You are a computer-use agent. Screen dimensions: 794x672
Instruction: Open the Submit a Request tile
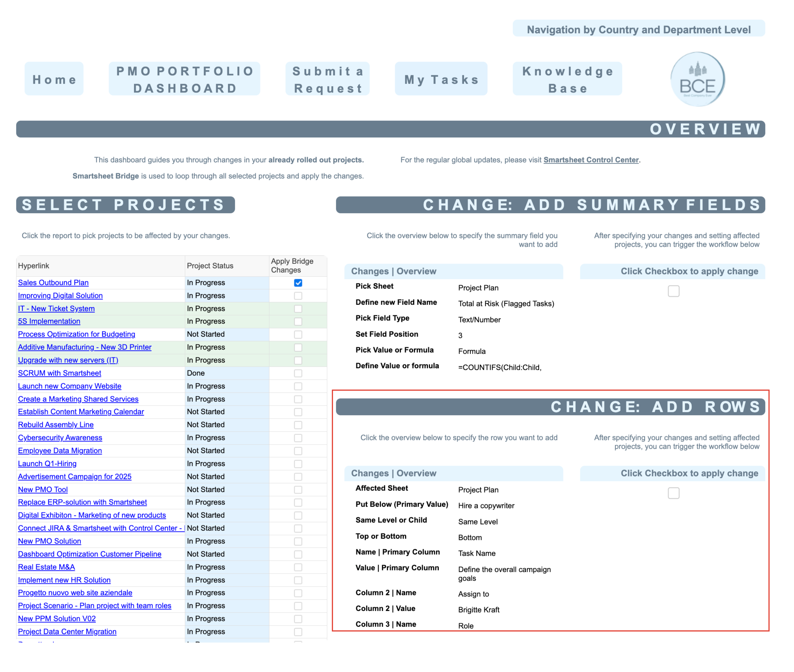(x=328, y=79)
